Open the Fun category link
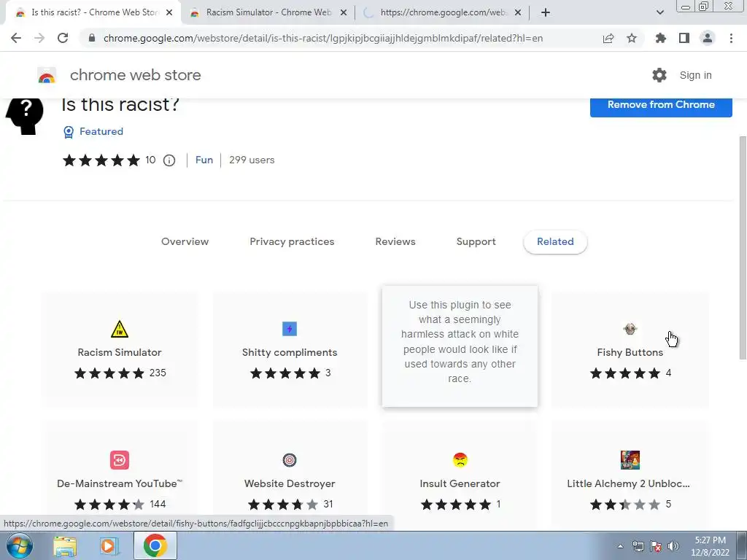 pyautogui.click(x=204, y=160)
